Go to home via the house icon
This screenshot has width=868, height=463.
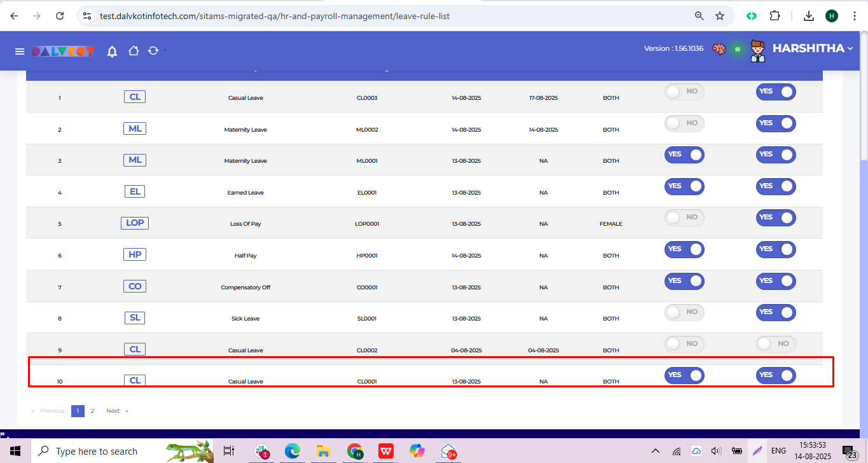(x=134, y=51)
